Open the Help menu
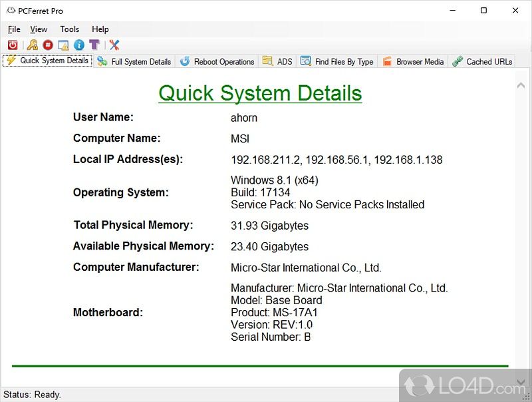Image resolution: width=532 pixels, height=402 pixels. [100, 29]
